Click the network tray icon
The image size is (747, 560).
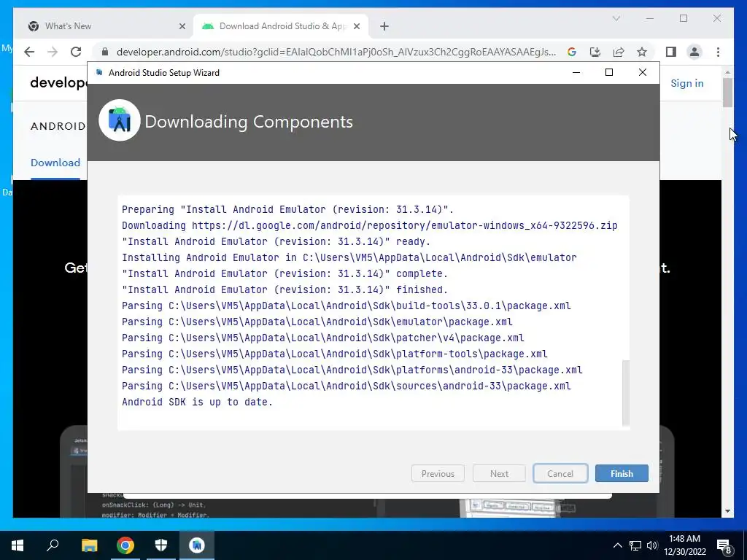click(635, 545)
